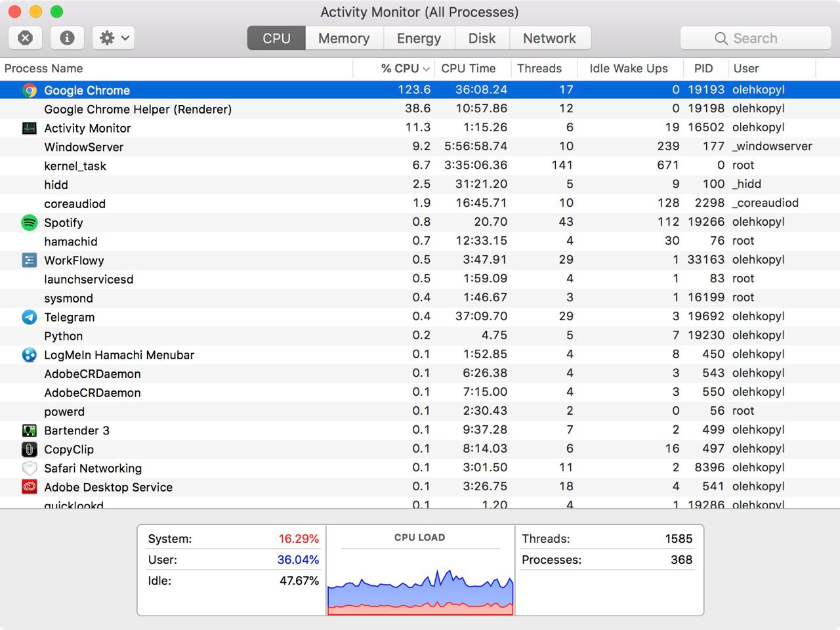840x630 pixels.
Task: Click the Quit Process toolbar button
Action: tap(26, 38)
